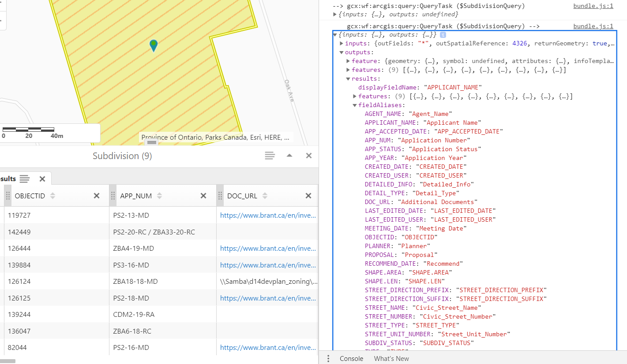Viewport: 627px width, 364px height.
Task: Open document link for PS2-16-MD row
Action: point(268,347)
